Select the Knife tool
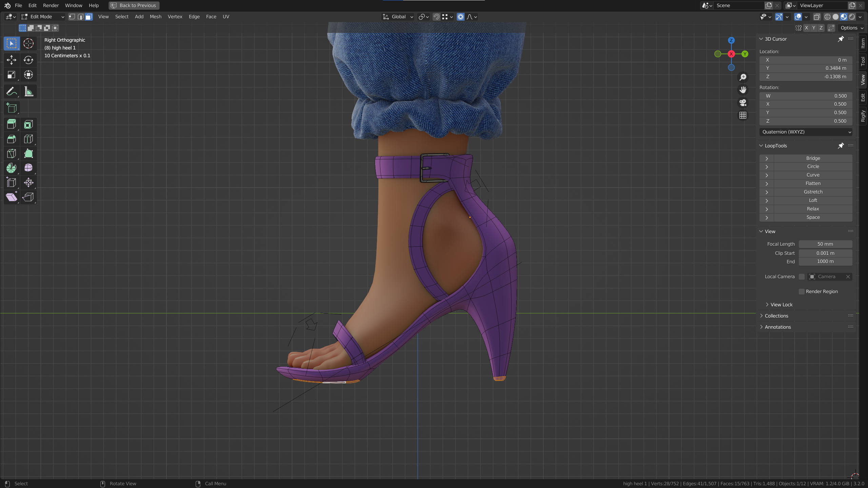Image resolution: width=868 pixels, height=488 pixels. coord(12,154)
